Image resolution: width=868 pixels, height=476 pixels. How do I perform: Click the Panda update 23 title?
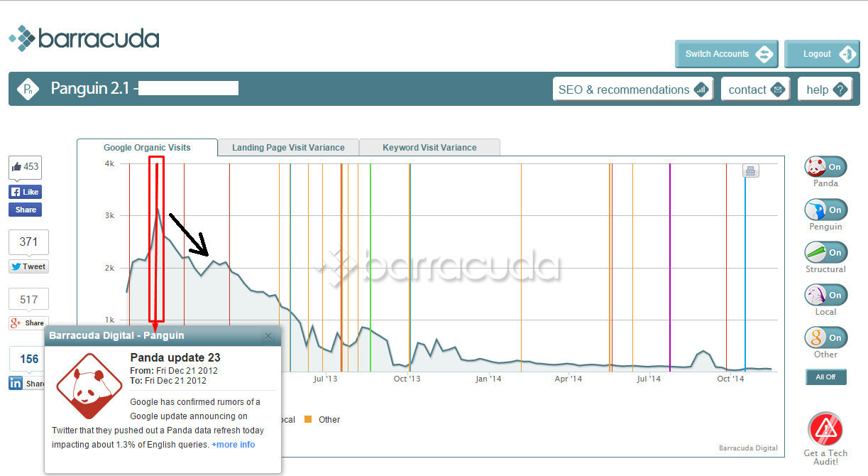(175, 357)
